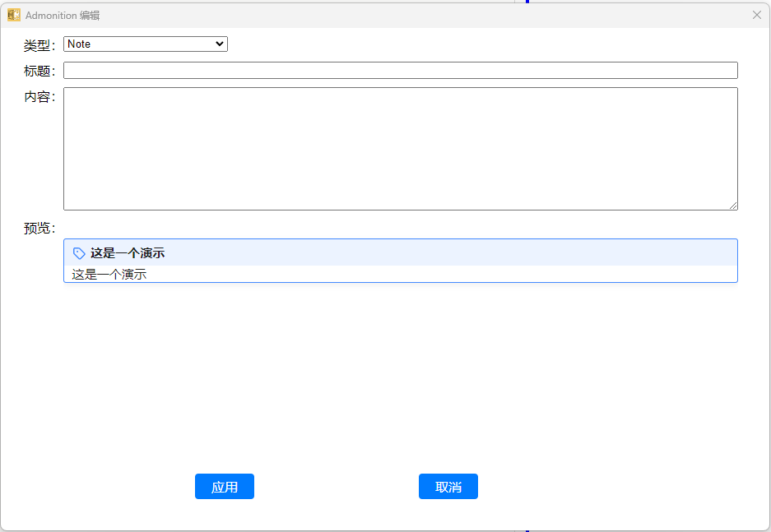Click inside the 内容 text area
771x532 pixels.
pos(400,148)
